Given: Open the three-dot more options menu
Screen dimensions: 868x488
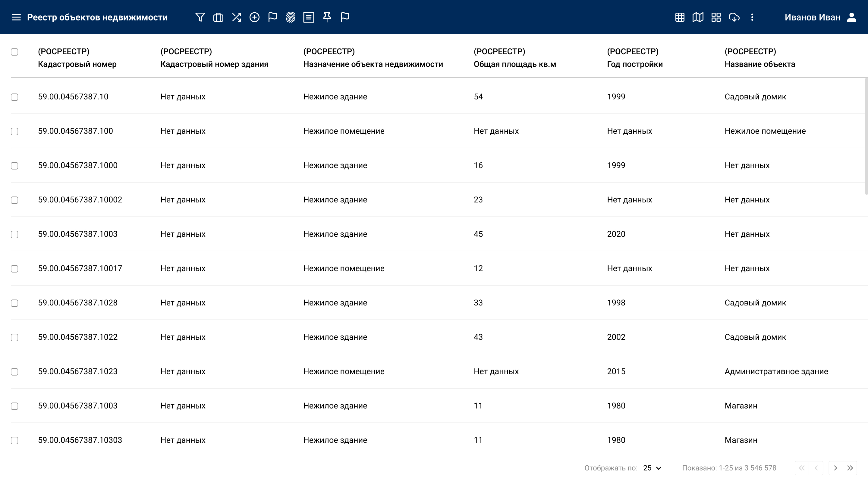Looking at the screenshot, I should point(752,17).
